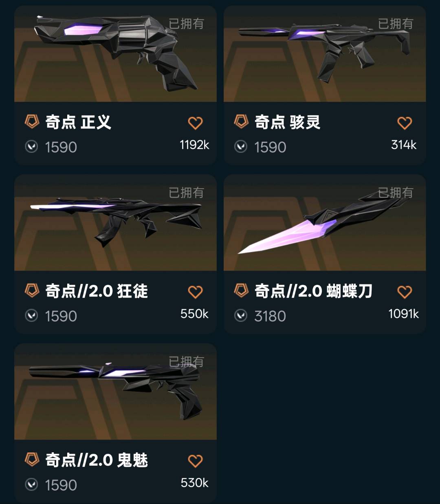Click the 已拥有 label on 奇点 骇灵 card
440x504 pixels.
(x=396, y=24)
